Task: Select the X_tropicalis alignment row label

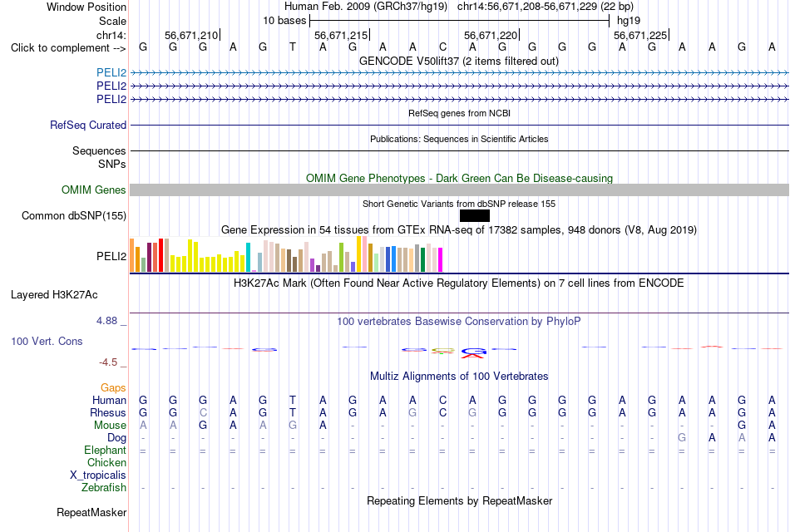Action: [98, 475]
